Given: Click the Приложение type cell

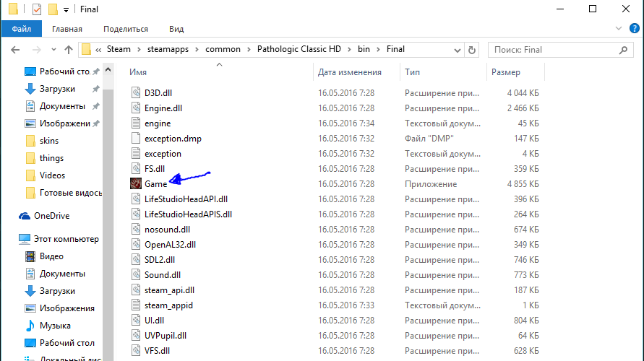Looking at the screenshot, I should [431, 184].
